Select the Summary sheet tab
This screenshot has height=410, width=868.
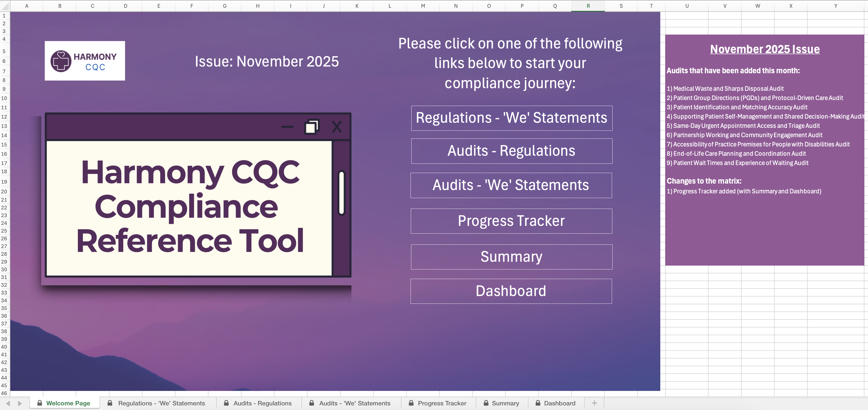pyautogui.click(x=505, y=403)
